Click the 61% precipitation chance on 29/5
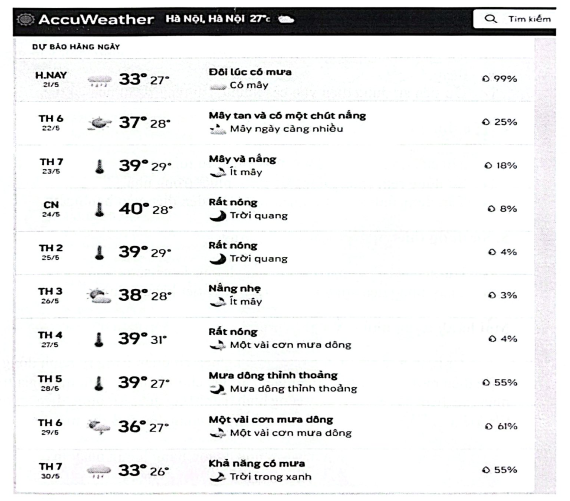 pos(501,426)
